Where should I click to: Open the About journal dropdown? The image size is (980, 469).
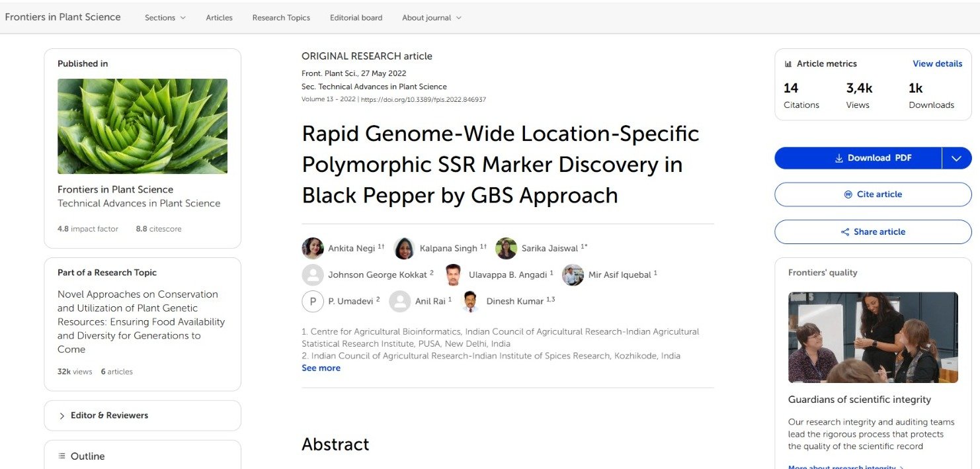click(431, 18)
